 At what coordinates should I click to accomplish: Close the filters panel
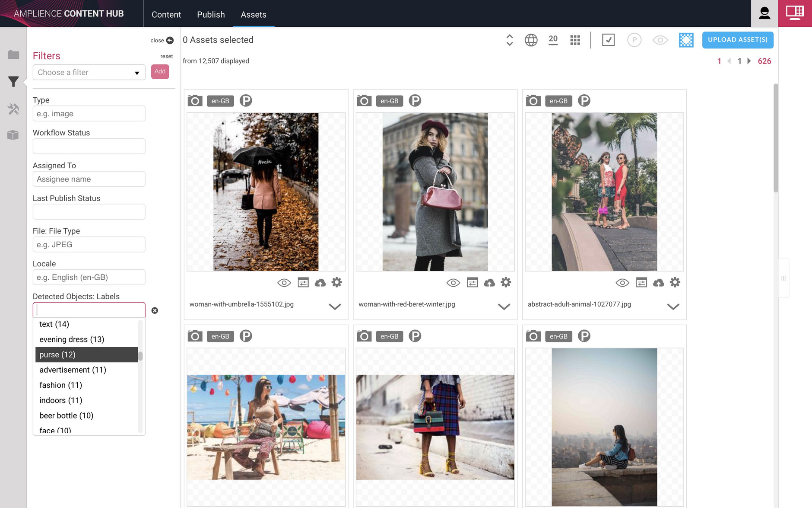click(162, 40)
